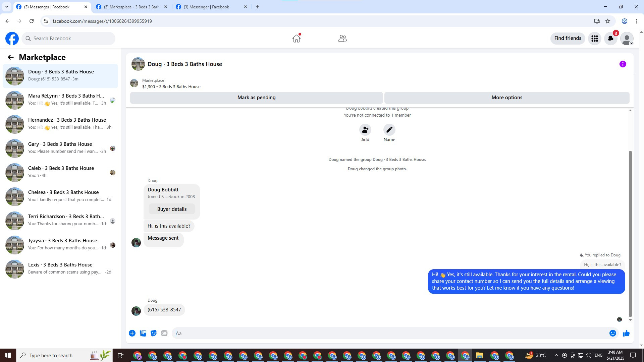Open Jyaysia conversation
The height and width of the screenshot is (362, 644).
coord(60,245)
